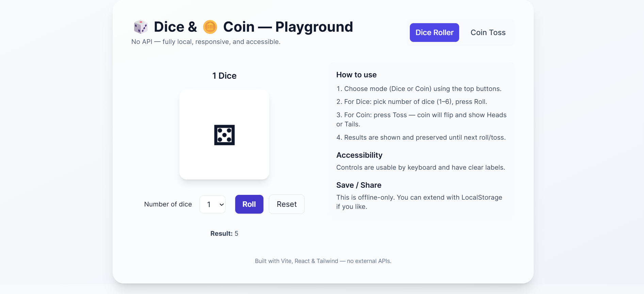Click the 'Save / Share' heading
Screen dimensions: 644x294
(x=358, y=185)
